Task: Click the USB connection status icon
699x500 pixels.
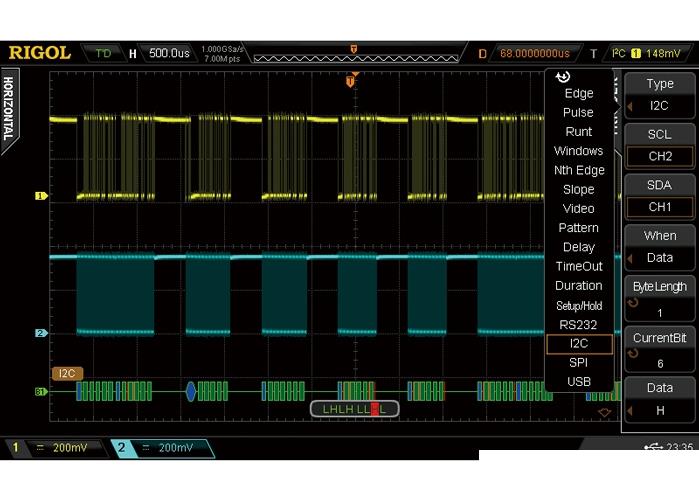Action: (653, 447)
